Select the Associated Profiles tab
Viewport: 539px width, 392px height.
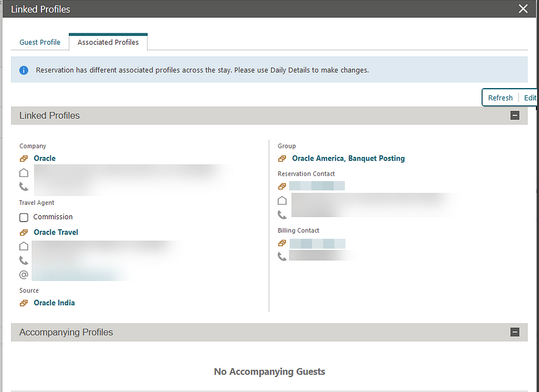108,42
